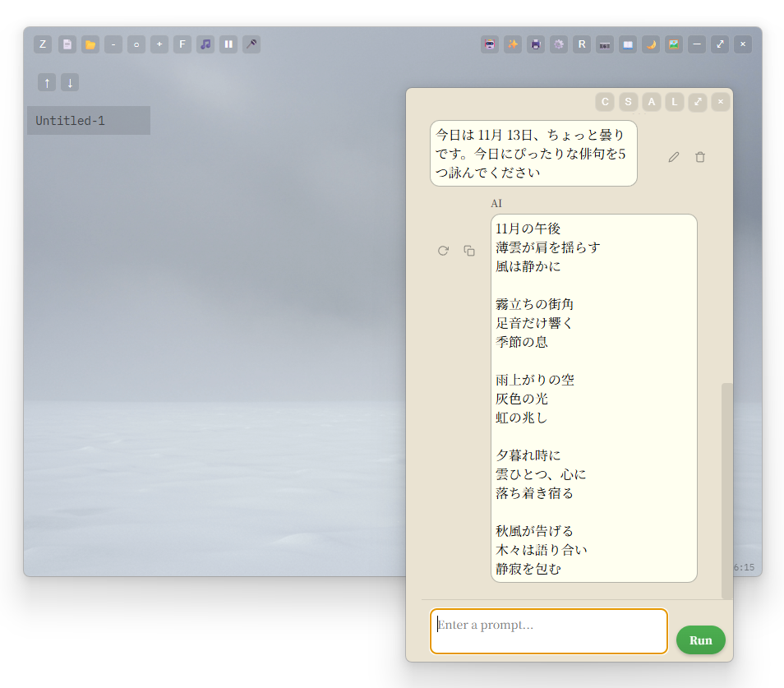The image size is (784, 688).
Task: Select the music note icon
Action: (205, 44)
